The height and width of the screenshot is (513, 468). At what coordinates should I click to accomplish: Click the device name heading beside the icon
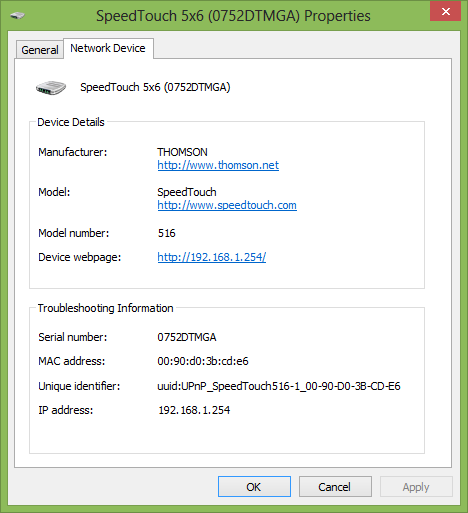pos(155,87)
